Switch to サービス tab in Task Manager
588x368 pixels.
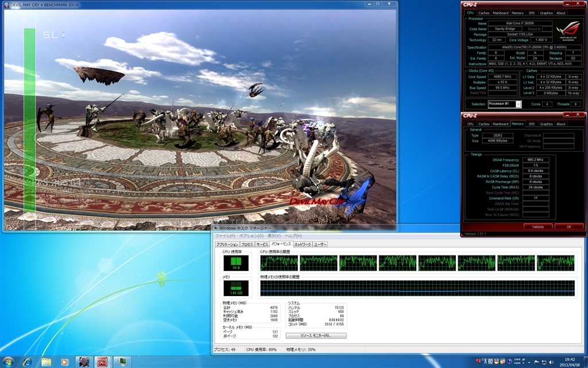tap(262, 244)
